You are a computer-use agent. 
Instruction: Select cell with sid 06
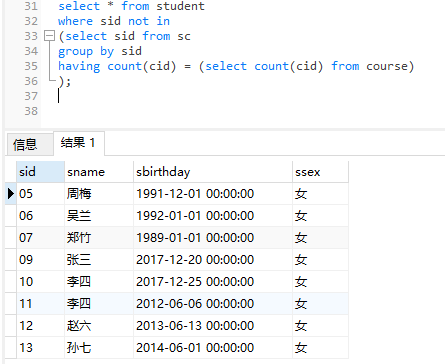[40, 216]
